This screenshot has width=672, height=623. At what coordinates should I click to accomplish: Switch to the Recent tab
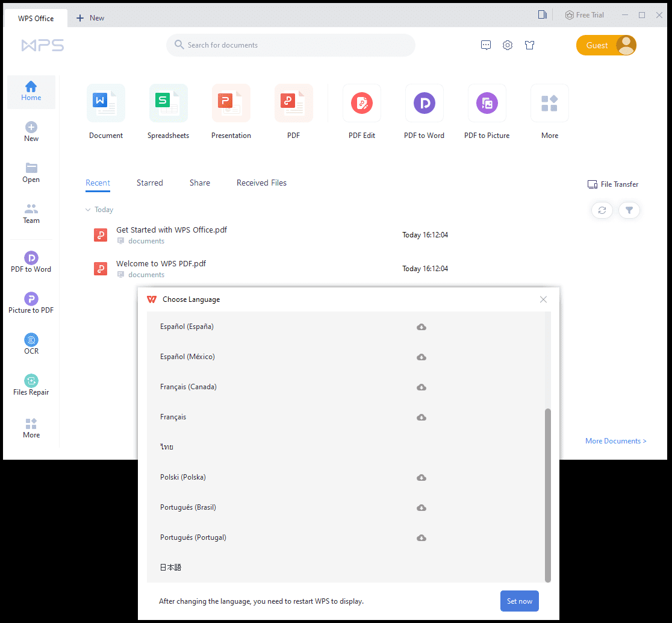pos(98,183)
